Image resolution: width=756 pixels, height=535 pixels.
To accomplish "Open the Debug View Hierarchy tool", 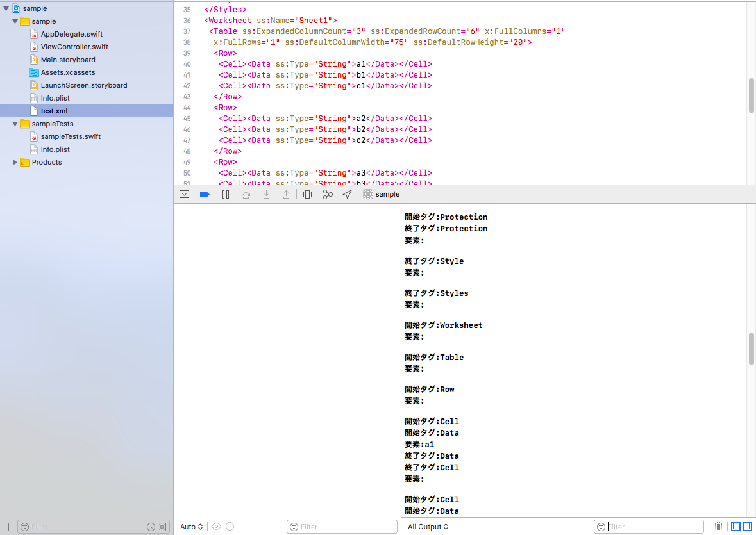I will coord(307,194).
